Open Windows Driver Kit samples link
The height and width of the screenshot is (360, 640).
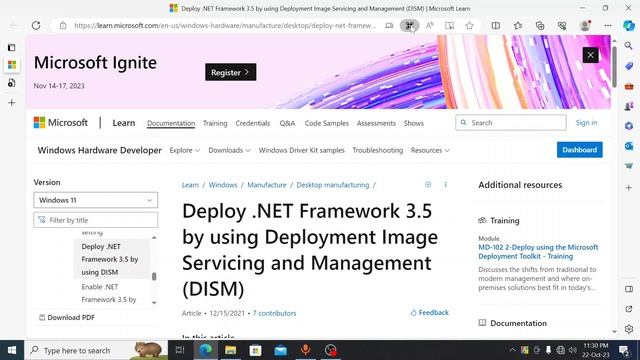(x=301, y=150)
